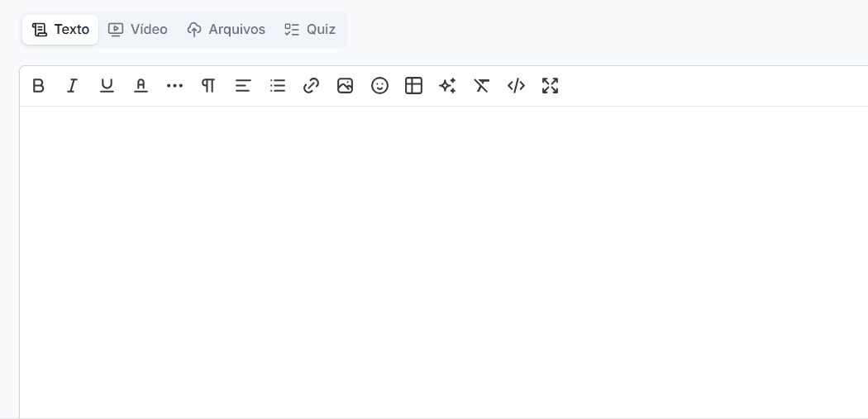Open text alignment options
This screenshot has height=419, width=868.
(243, 86)
